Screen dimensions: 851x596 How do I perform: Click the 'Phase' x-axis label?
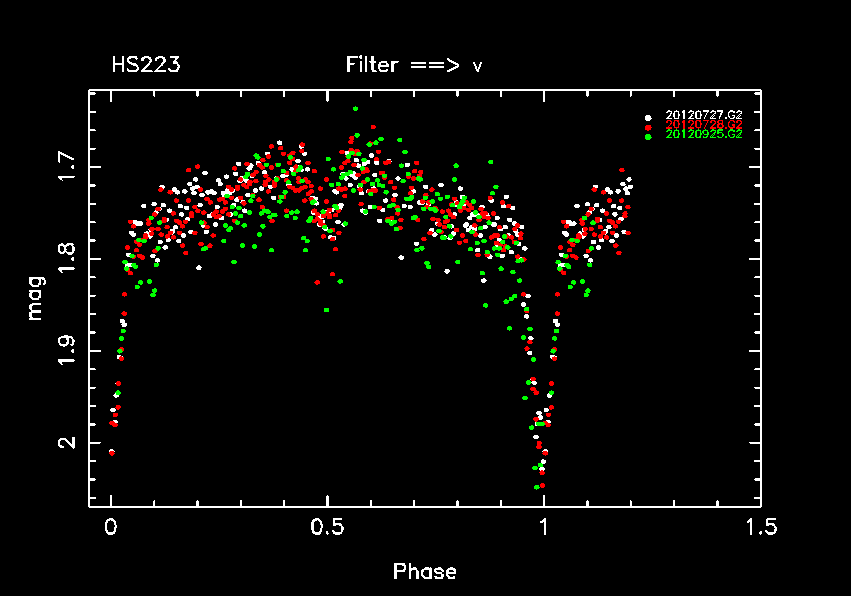pyautogui.click(x=424, y=572)
